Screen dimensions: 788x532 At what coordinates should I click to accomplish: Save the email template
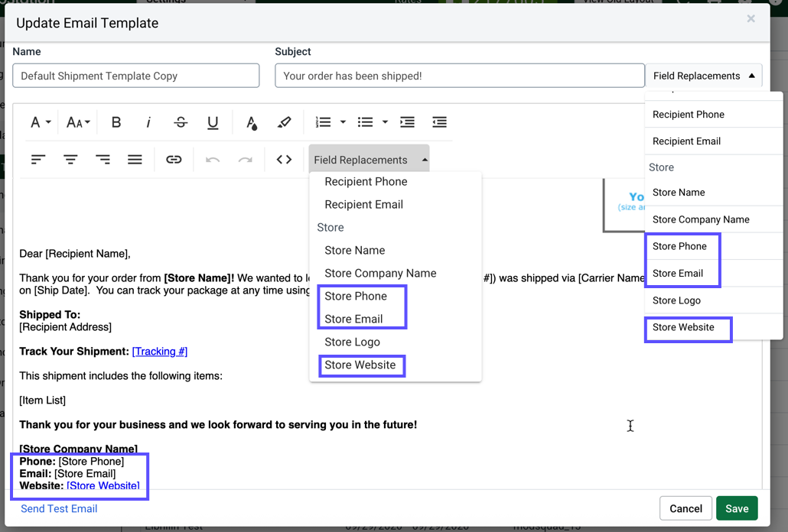737,508
